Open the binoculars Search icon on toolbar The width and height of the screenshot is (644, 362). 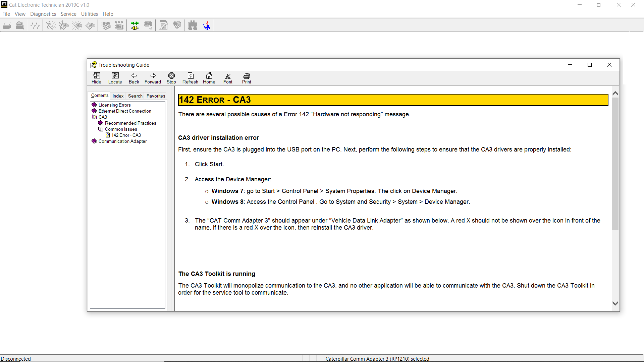pyautogui.click(x=193, y=25)
